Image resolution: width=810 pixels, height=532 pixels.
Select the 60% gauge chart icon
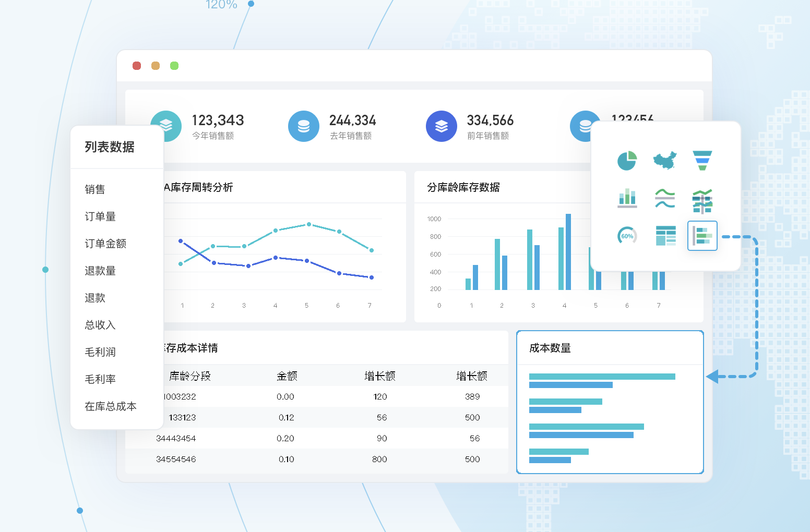click(627, 236)
